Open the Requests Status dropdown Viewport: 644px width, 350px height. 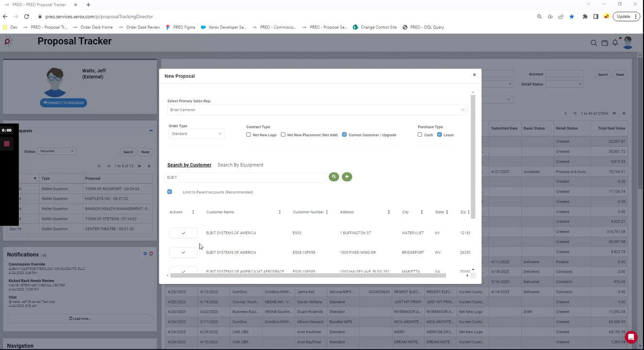[57, 151]
